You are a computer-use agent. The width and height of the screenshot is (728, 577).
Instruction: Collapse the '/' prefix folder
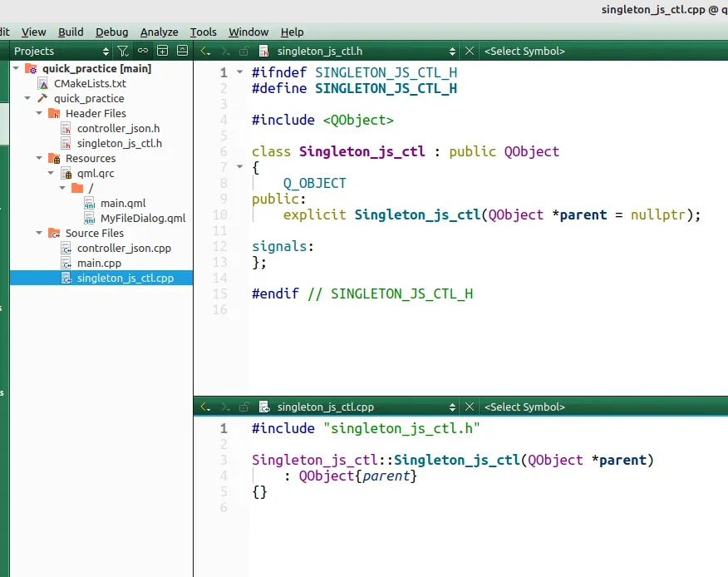click(x=62, y=188)
